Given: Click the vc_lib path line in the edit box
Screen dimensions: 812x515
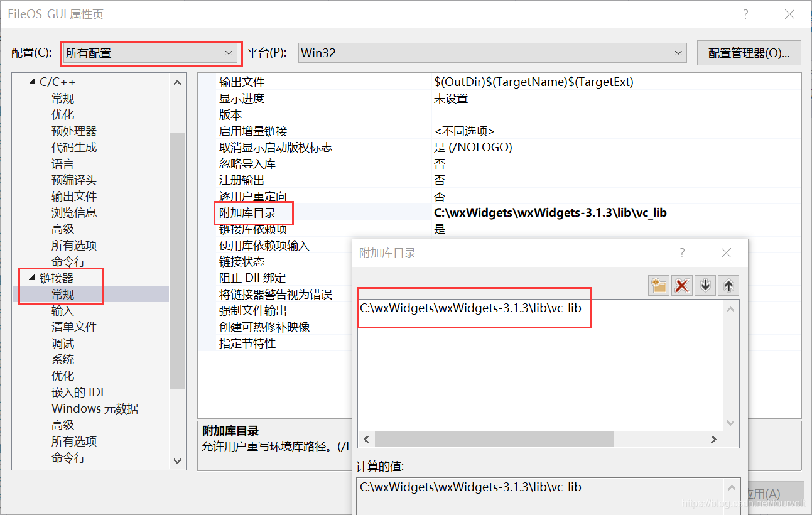Looking at the screenshot, I should point(471,308).
